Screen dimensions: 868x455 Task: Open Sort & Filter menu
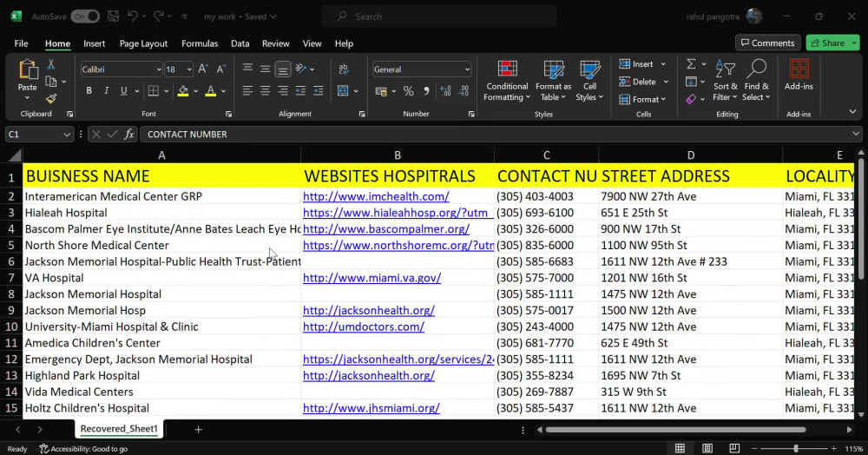coord(725,81)
